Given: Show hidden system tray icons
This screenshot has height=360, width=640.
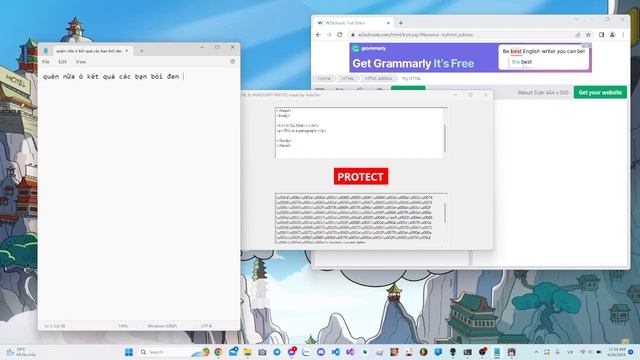Looking at the screenshot, I should point(536,352).
